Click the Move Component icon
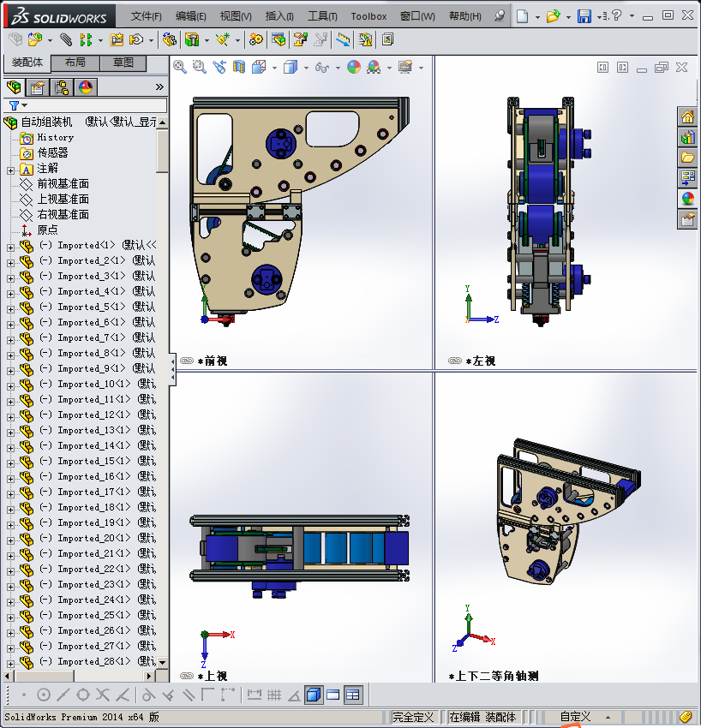 coord(136,40)
